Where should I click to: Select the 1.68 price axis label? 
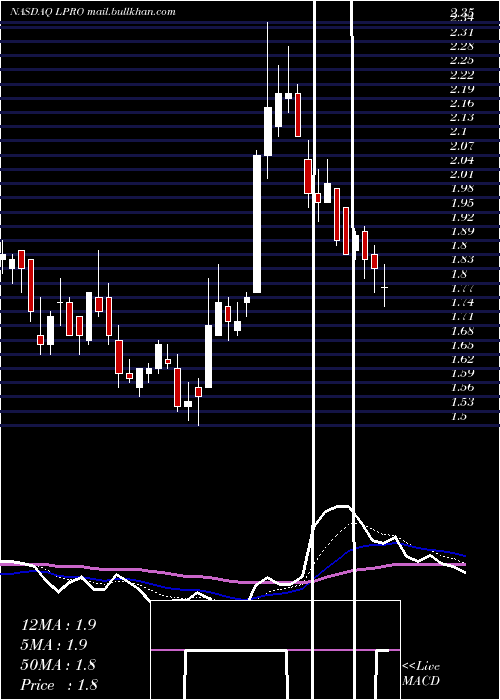point(462,331)
